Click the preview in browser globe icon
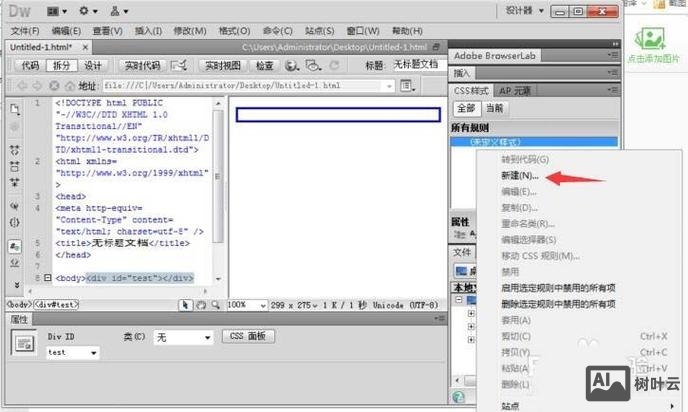The height and width of the screenshot is (412, 688). [x=291, y=66]
